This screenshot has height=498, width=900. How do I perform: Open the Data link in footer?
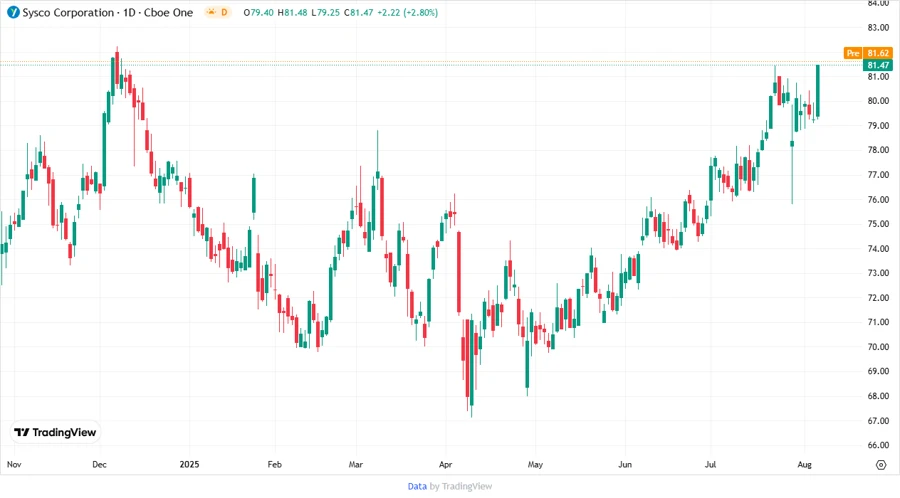coord(417,486)
